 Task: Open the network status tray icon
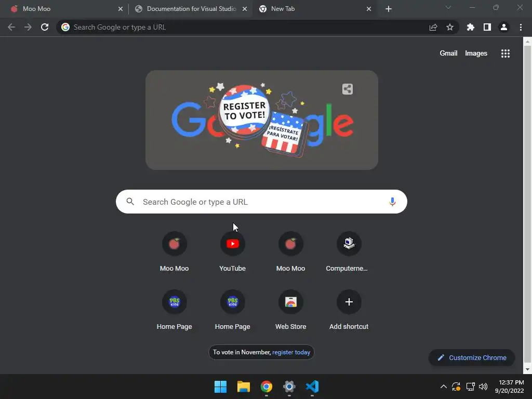pos(470,387)
